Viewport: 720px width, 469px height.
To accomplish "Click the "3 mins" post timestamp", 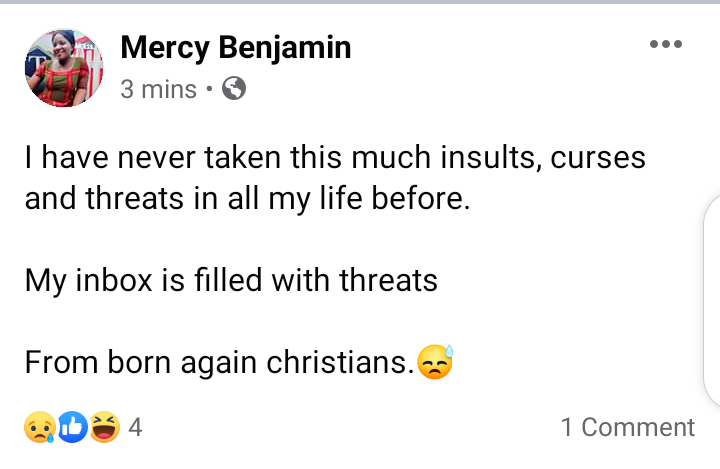I will pos(158,89).
